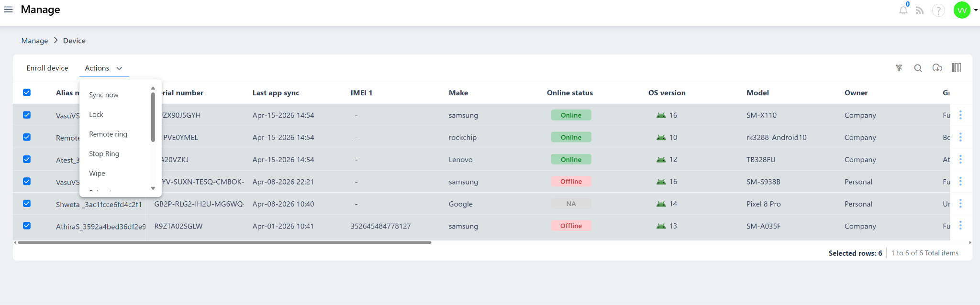The width and height of the screenshot is (980, 305).
Task: Select Wipe from Actions menu
Action: coord(97,173)
